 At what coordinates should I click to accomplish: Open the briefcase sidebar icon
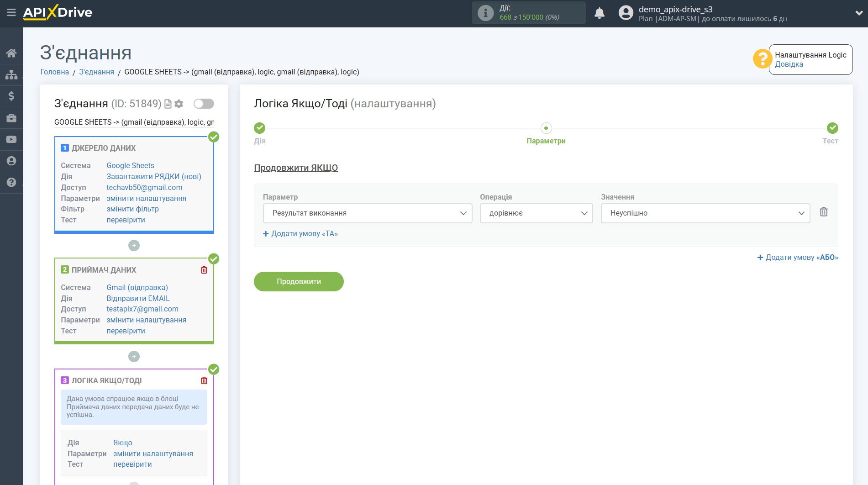click(x=11, y=118)
